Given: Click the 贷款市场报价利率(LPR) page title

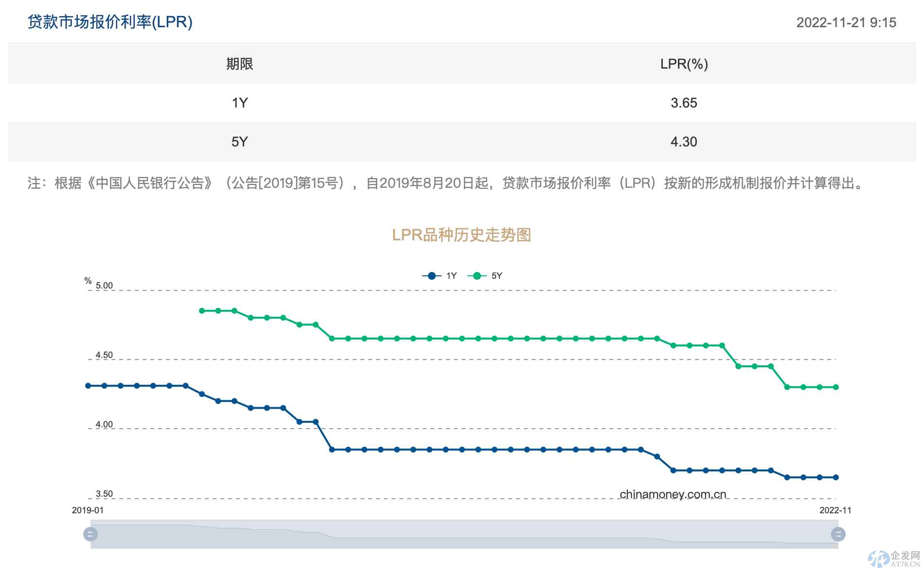Looking at the screenshot, I should pyautogui.click(x=109, y=22).
